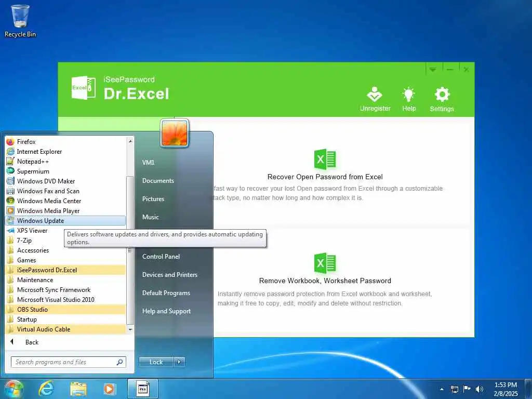Open Help and Support
This screenshot has height=399, width=532.
(166, 311)
